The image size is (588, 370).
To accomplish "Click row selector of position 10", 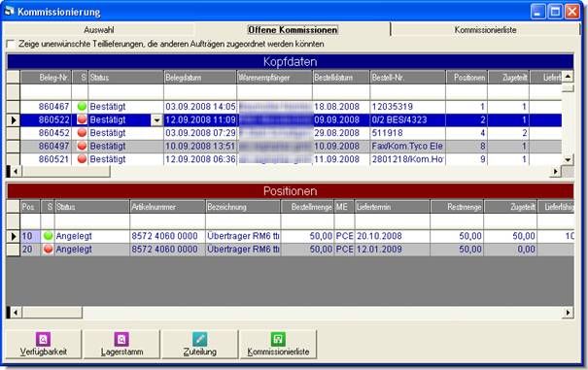I will [14, 236].
